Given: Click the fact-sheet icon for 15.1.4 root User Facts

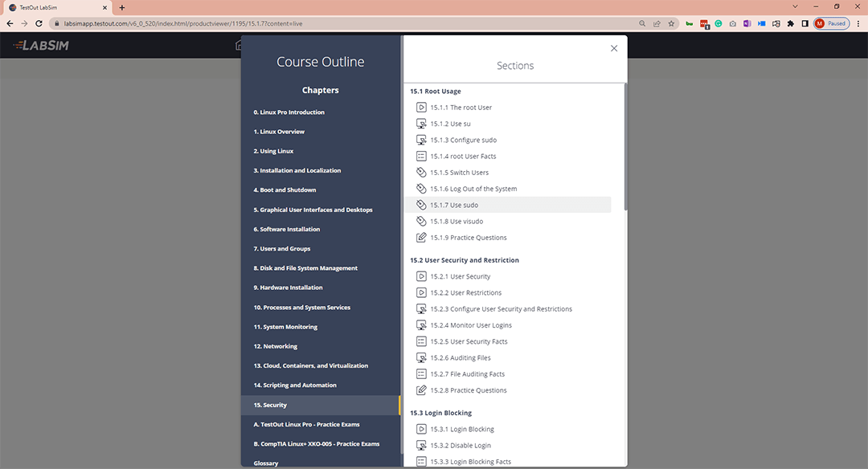Looking at the screenshot, I should [421, 156].
